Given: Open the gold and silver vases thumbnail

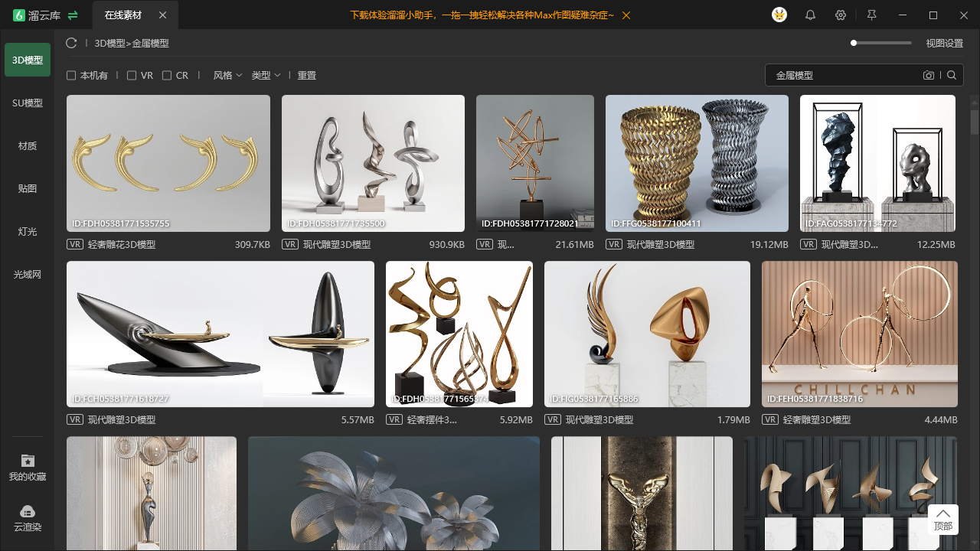Looking at the screenshot, I should 697,163.
